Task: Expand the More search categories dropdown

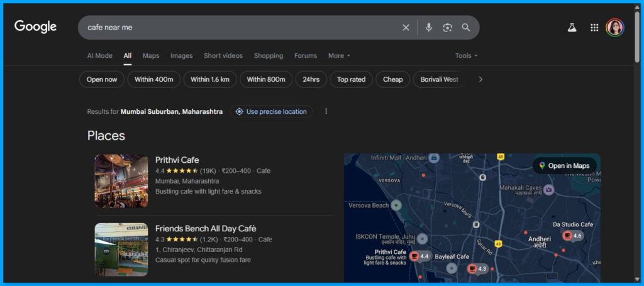Action: point(339,55)
